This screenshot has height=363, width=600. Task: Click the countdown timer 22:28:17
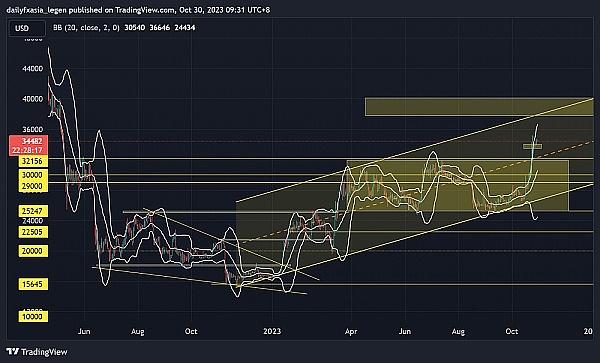28,150
